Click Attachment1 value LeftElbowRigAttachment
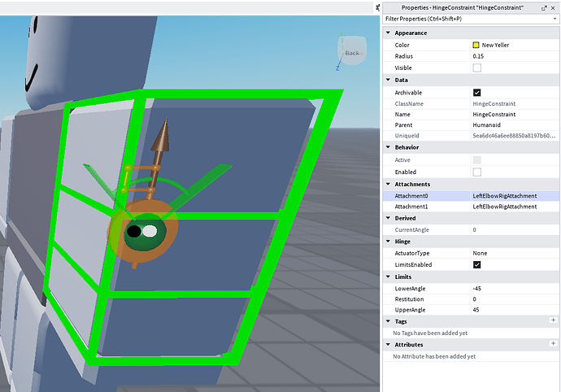The height and width of the screenshot is (392, 561). (x=505, y=207)
